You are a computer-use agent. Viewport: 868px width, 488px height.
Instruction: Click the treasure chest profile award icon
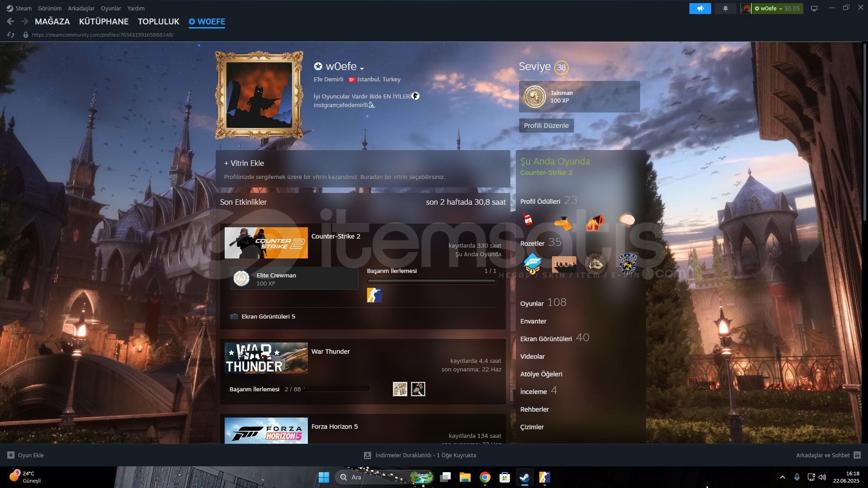click(x=595, y=222)
